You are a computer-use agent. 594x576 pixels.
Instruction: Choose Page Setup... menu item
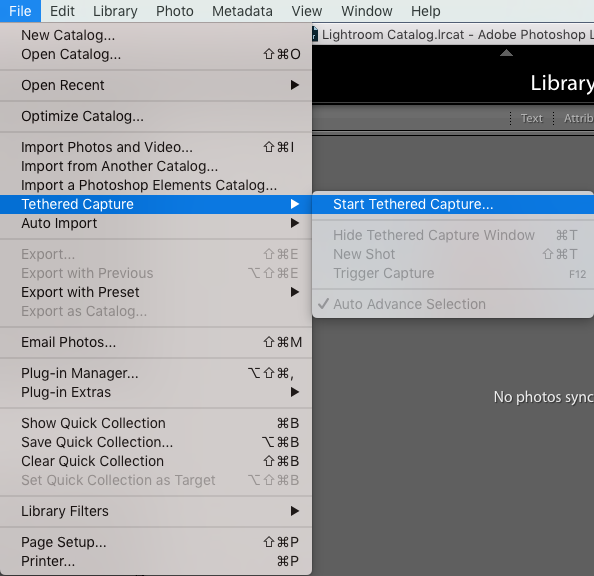tap(156, 542)
